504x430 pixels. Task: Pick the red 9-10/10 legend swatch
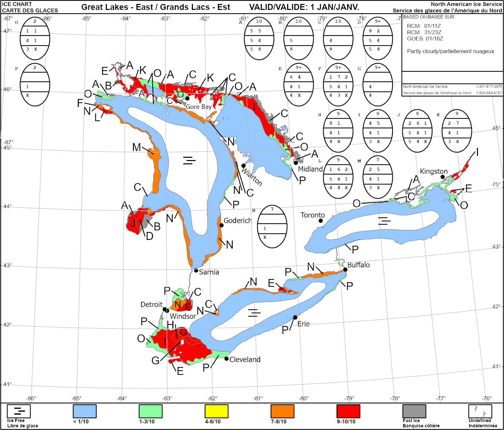348,411
